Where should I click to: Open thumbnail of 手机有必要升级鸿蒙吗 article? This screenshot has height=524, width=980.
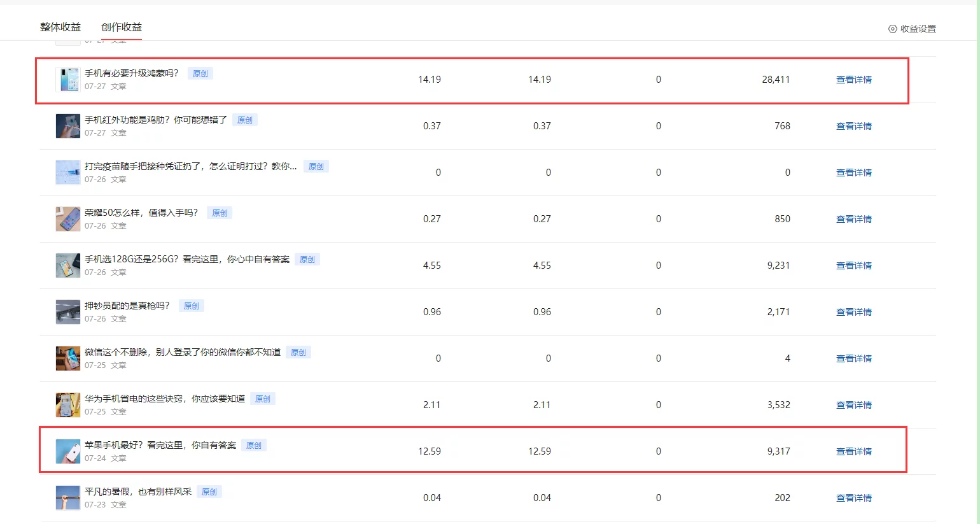tap(67, 80)
